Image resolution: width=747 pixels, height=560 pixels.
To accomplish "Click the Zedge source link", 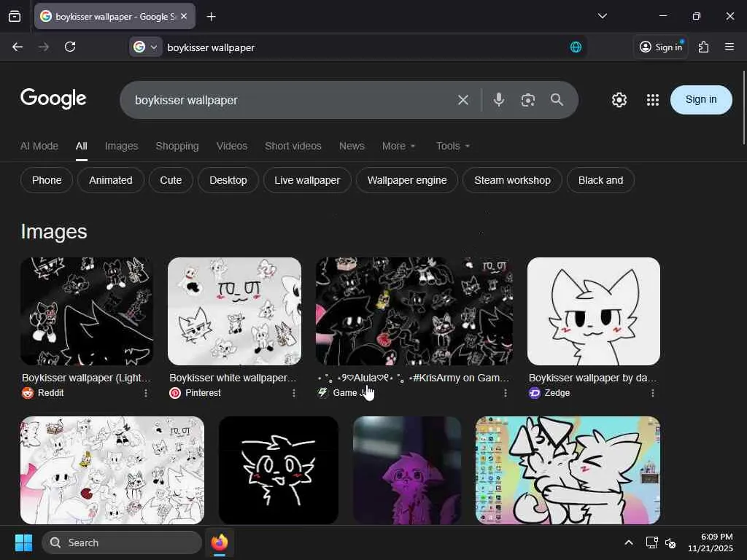I will (549, 393).
